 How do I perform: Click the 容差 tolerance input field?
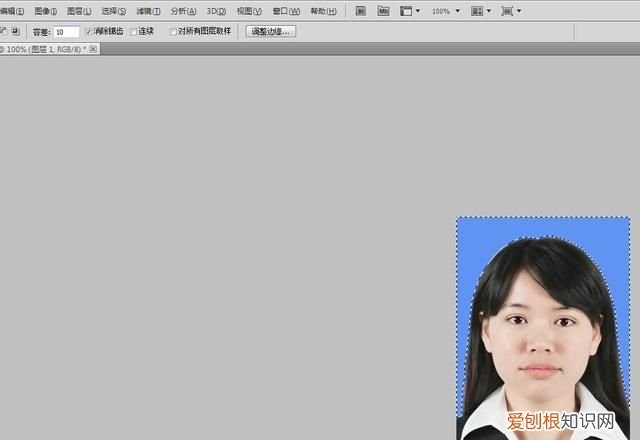pyautogui.click(x=67, y=32)
